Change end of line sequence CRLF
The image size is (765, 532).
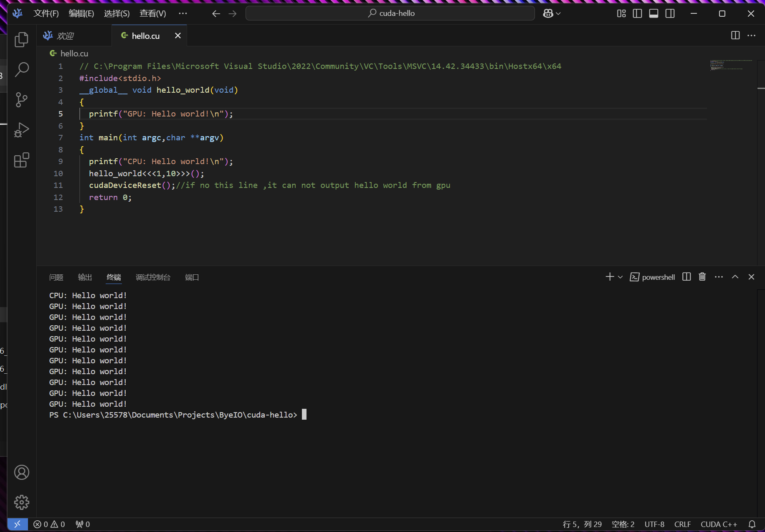(682, 524)
